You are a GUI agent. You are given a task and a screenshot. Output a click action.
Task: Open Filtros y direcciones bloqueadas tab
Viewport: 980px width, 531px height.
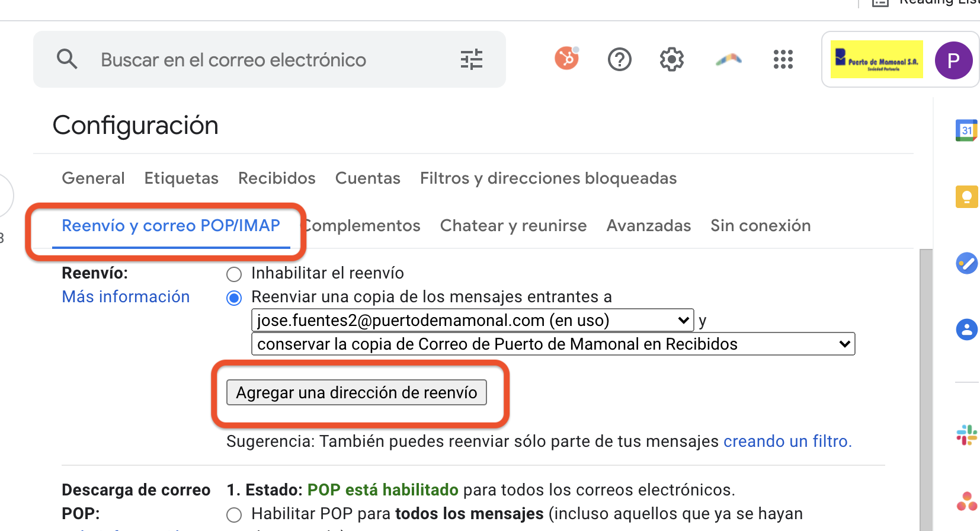tap(548, 178)
